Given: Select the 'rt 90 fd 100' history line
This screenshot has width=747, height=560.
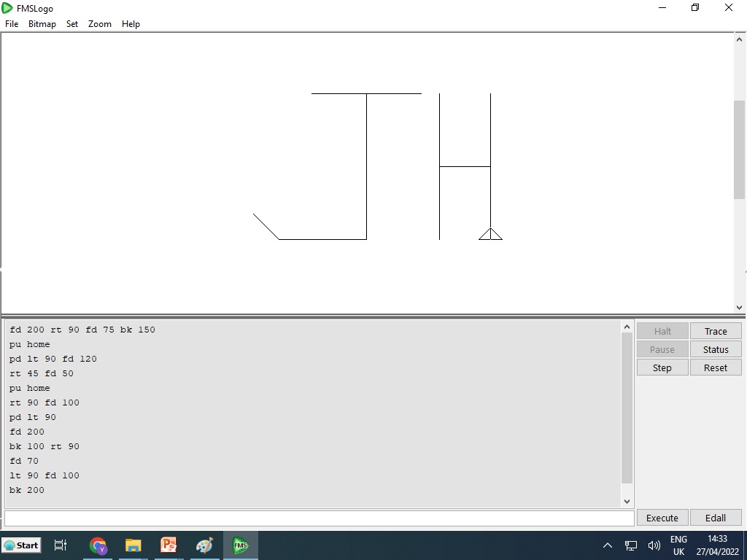Looking at the screenshot, I should coord(44,402).
